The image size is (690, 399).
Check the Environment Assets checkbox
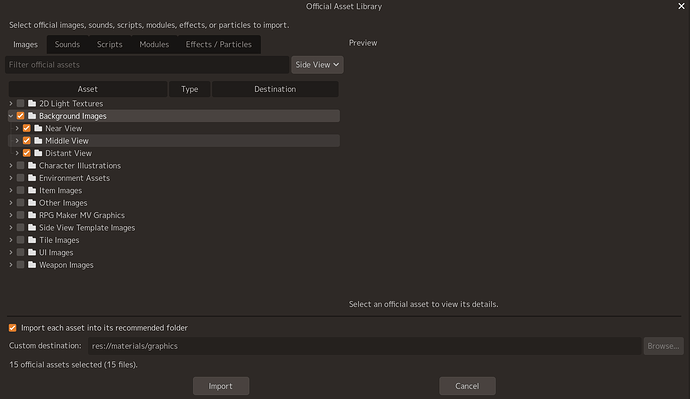(x=20, y=178)
